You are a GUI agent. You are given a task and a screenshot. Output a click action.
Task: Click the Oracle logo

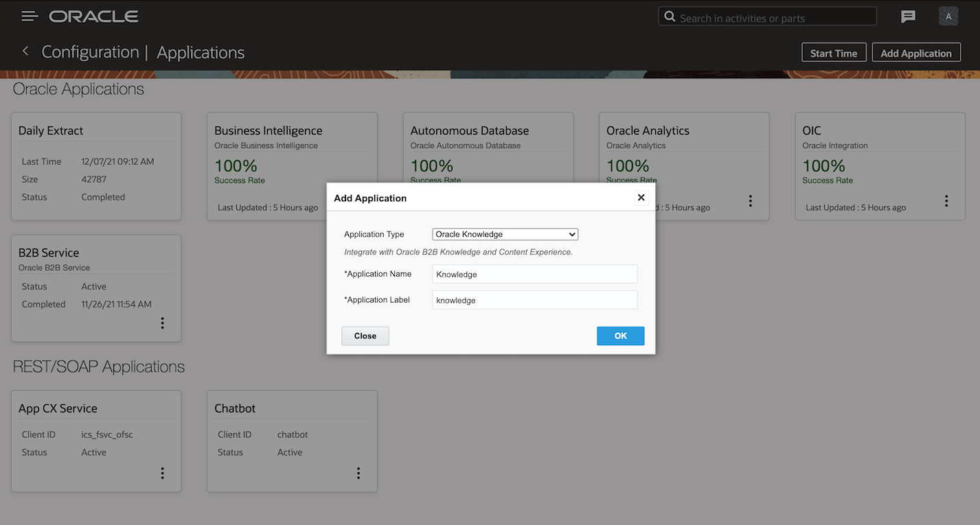click(93, 16)
